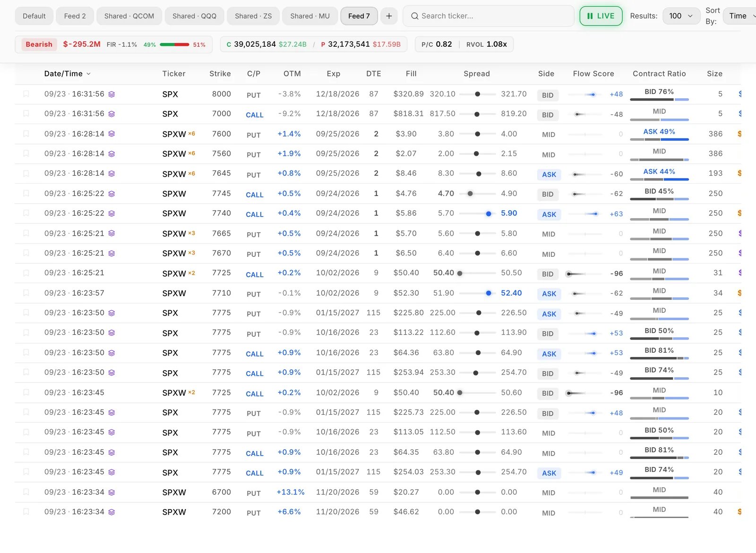The height and width of the screenshot is (553, 756).
Task: Click the $-295.2M net premium value
Action: [x=82, y=44]
